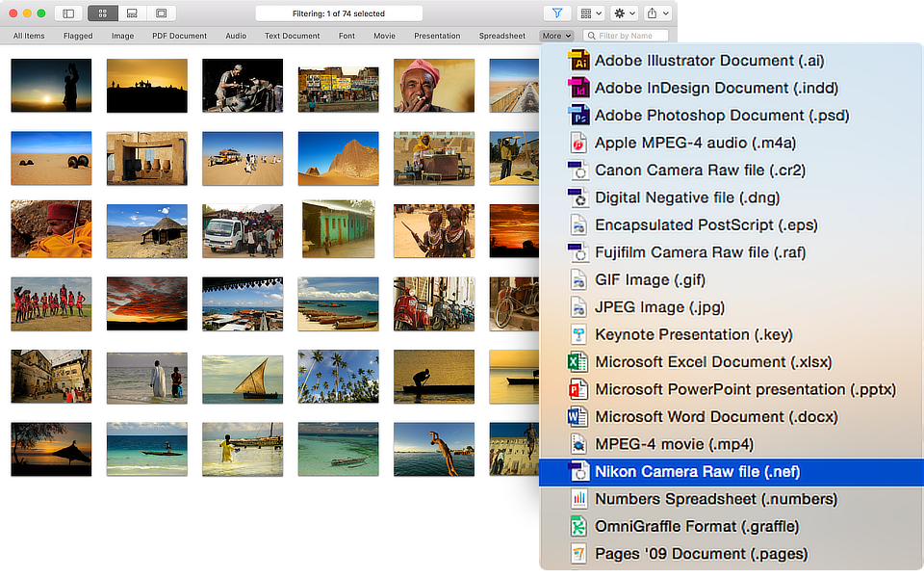Select the preview pane view icon
This screenshot has width=924, height=578.
click(163, 13)
